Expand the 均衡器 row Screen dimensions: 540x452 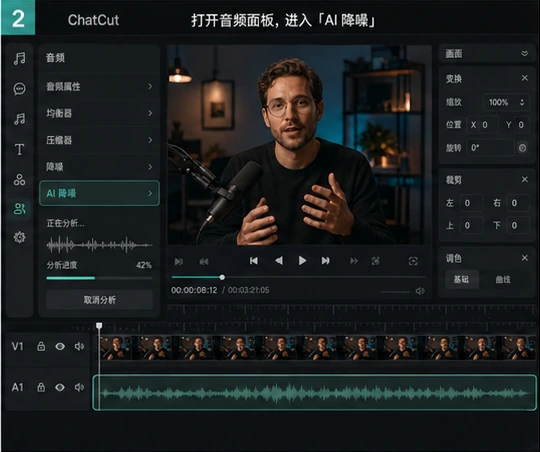click(99, 113)
